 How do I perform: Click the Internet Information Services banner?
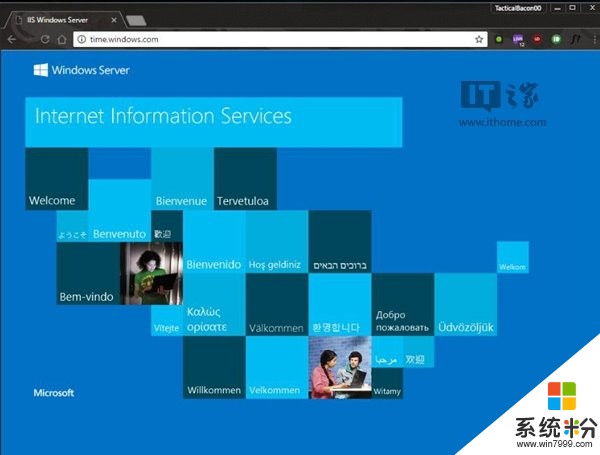[214, 122]
